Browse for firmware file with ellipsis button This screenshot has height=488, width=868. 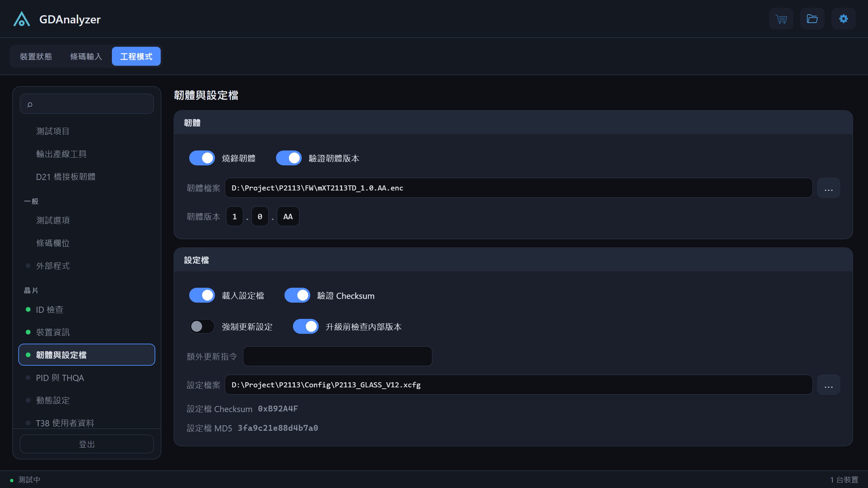click(x=828, y=188)
